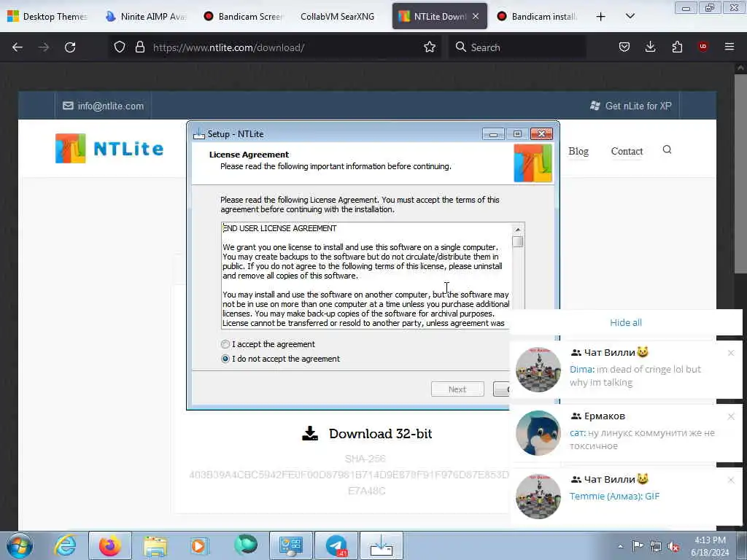The width and height of the screenshot is (747, 560).
Task: Switch to the Ninite AIMP tab
Action: (146, 17)
